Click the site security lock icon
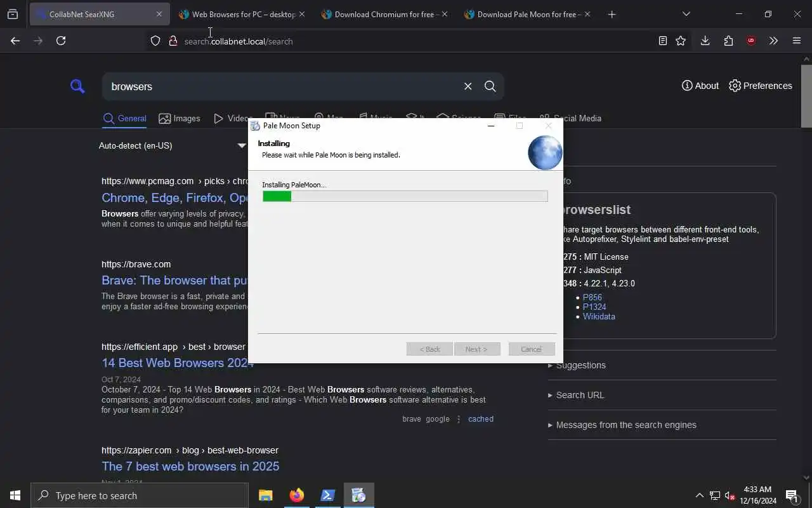The image size is (812, 508). [173, 41]
